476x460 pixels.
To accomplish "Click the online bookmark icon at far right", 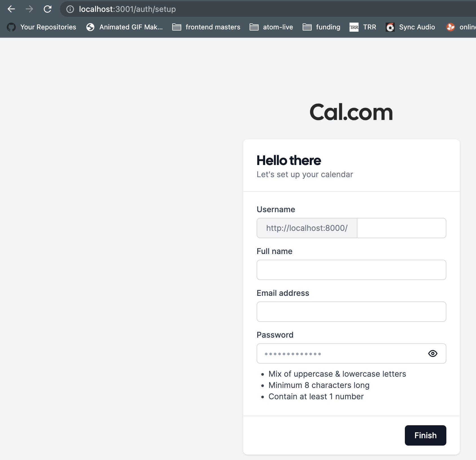I will (x=450, y=27).
